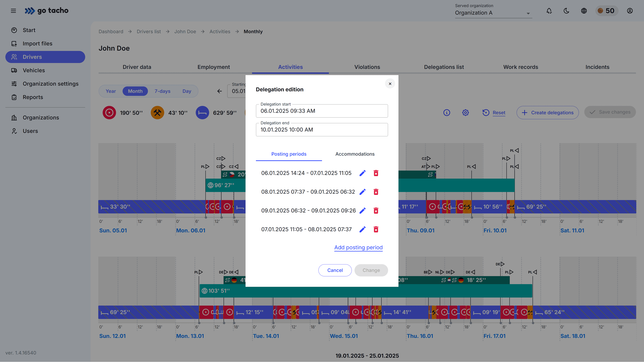The image size is (644, 362).
Task: Edit the 06.01.2025 posting period with pencil icon
Action: (362, 173)
